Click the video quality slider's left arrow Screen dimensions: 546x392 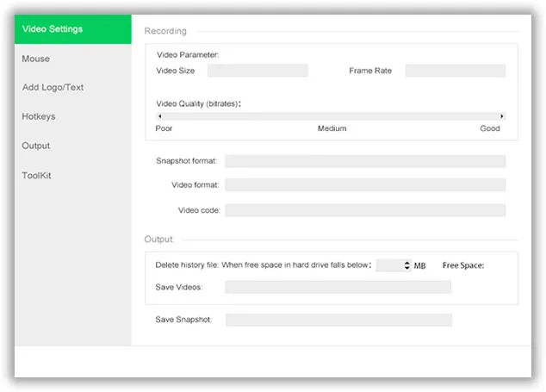(x=159, y=116)
